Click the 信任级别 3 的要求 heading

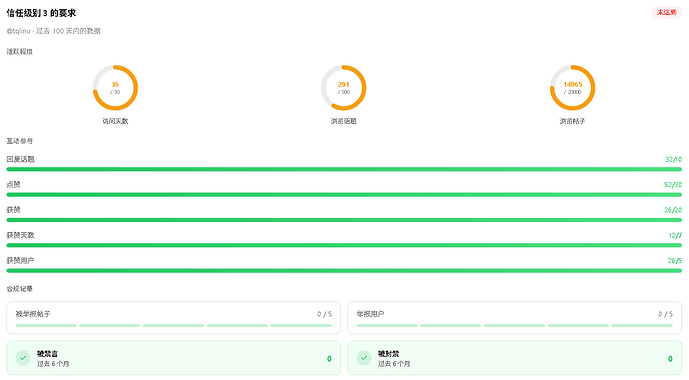coord(41,13)
